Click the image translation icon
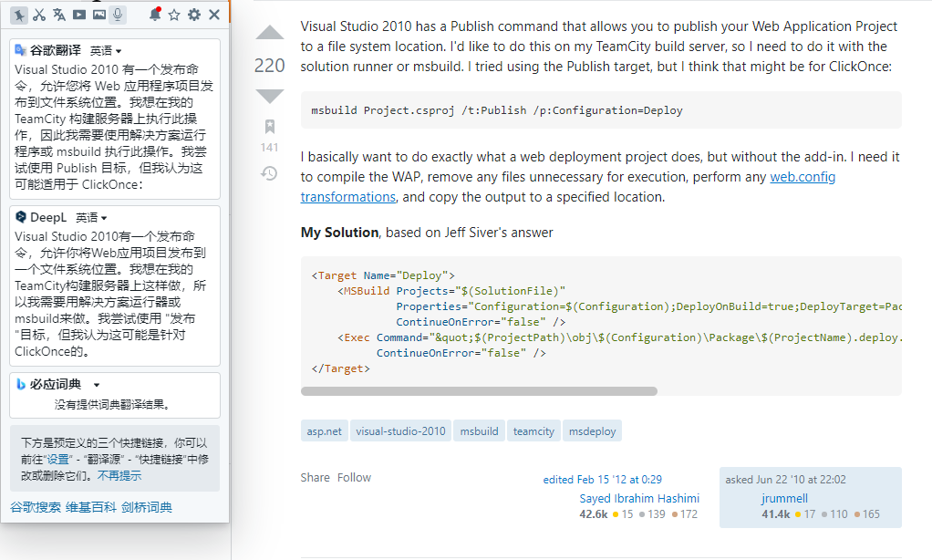Screen dimensions: 932x560 pos(98,15)
